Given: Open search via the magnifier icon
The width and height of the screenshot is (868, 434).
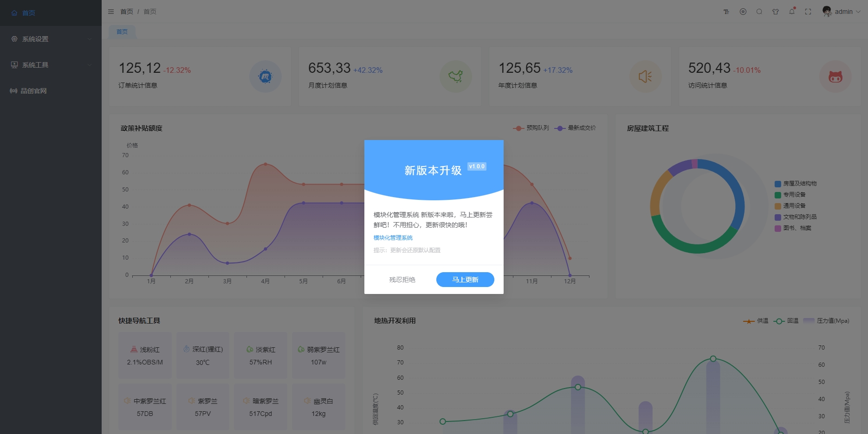Looking at the screenshot, I should point(759,12).
